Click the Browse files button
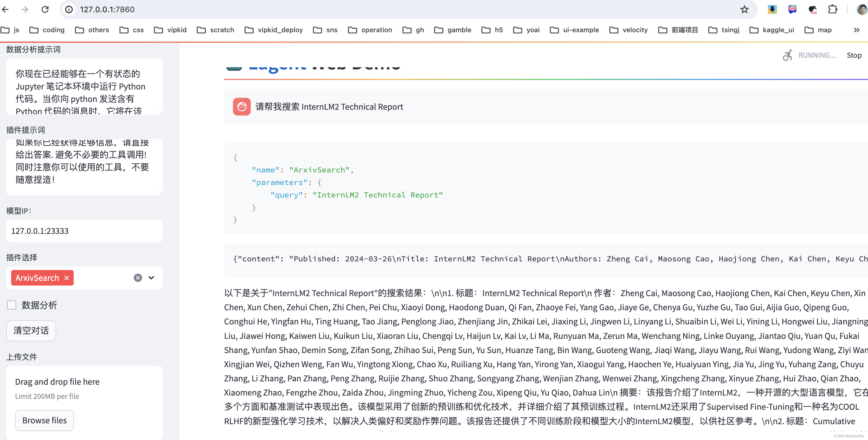Screen dimensions: 868x440 point(44,421)
